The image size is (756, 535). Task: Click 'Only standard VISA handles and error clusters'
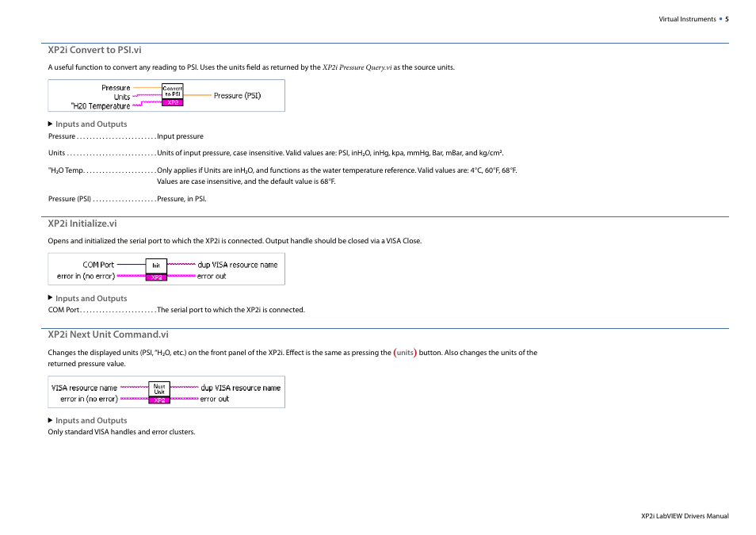[121, 432]
